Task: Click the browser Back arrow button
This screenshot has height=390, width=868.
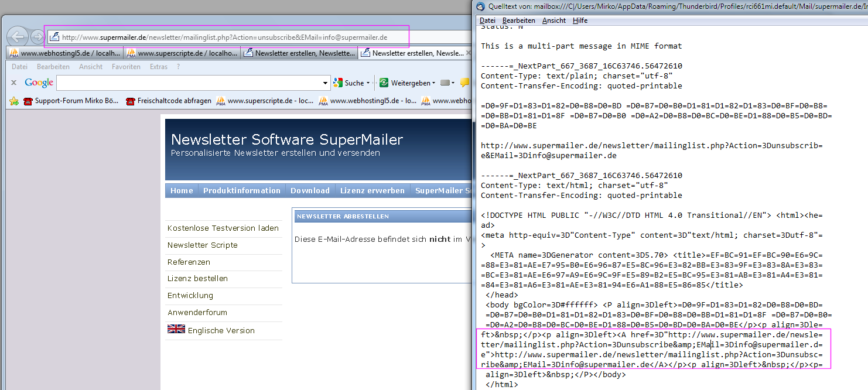Action: pyautogui.click(x=18, y=37)
